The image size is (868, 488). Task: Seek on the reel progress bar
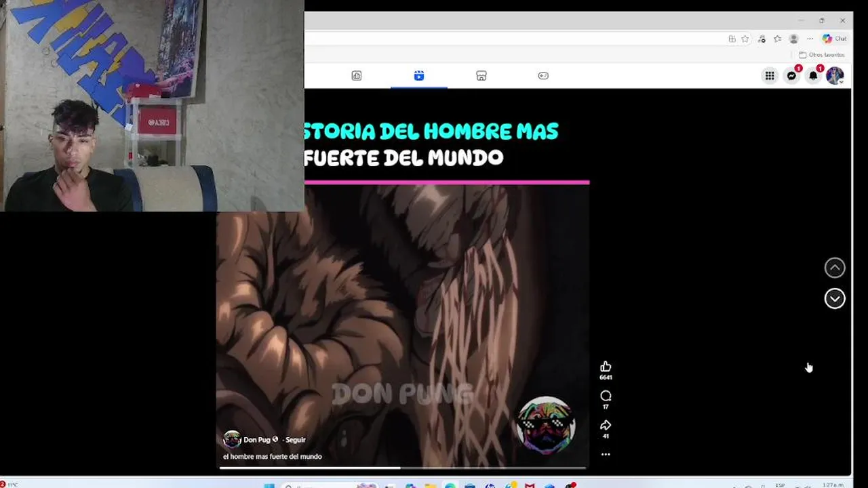tap(402, 468)
